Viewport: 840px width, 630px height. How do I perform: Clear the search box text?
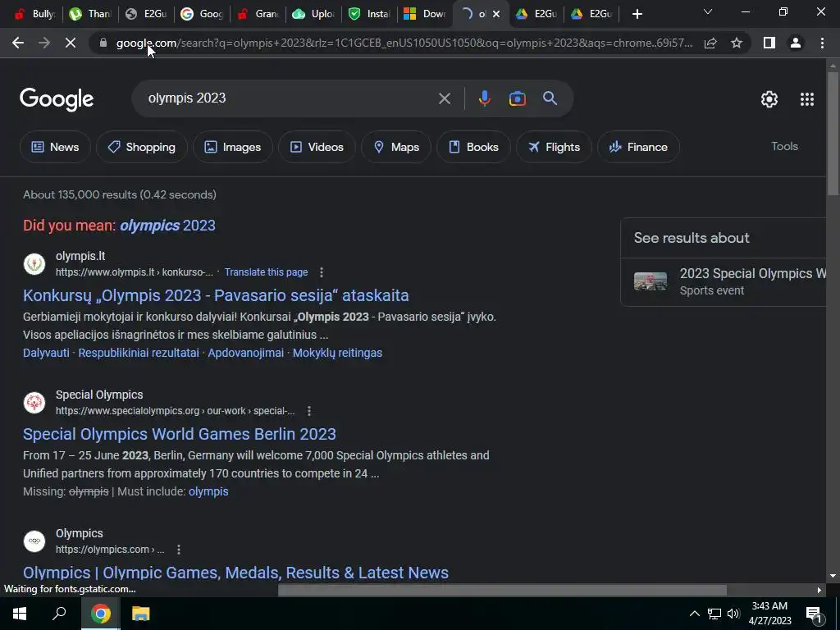pyautogui.click(x=444, y=98)
